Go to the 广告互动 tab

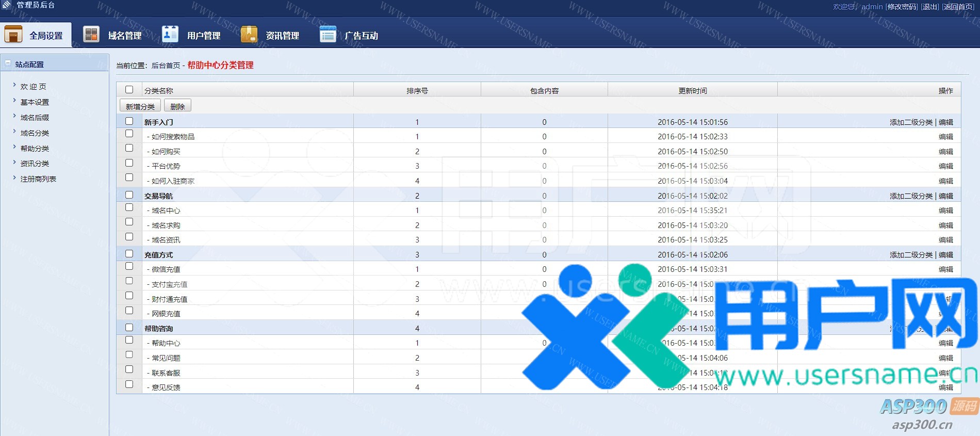(362, 36)
